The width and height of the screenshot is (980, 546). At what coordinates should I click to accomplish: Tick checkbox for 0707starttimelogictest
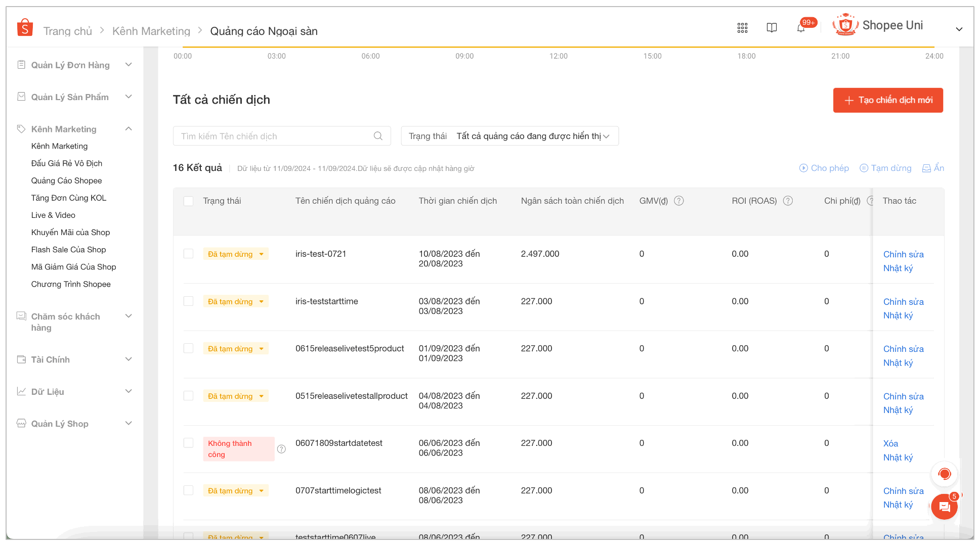pyautogui.click(x=188, y=490)
